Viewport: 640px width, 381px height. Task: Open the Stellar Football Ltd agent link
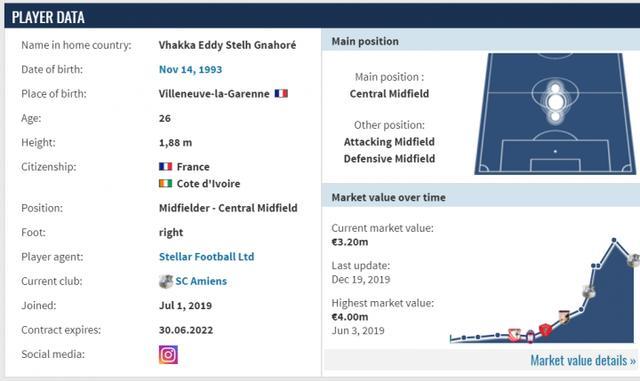tap(207, 257)
